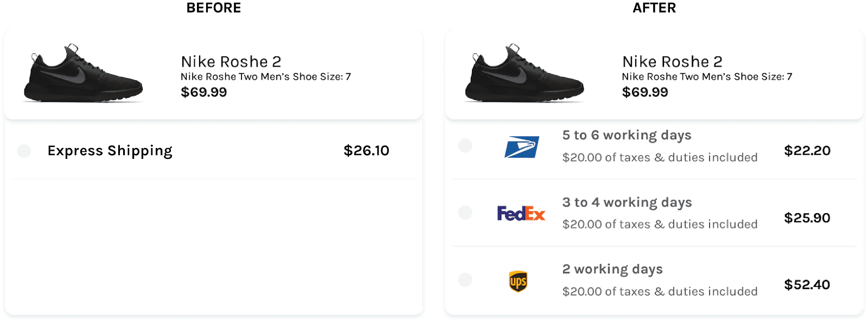This screenshot has height=321, width=868.
Task: Open Nike Roshe 2 title in BEFORE panel
Action: [x=231, y=62]
